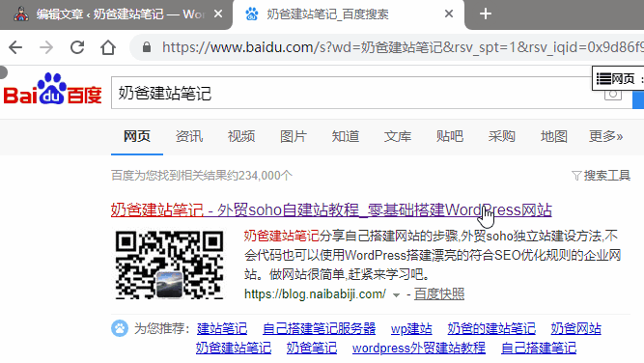Click the QR code thumbnail
This screenshot has width=644, height=363.
(x=169, y=265)
